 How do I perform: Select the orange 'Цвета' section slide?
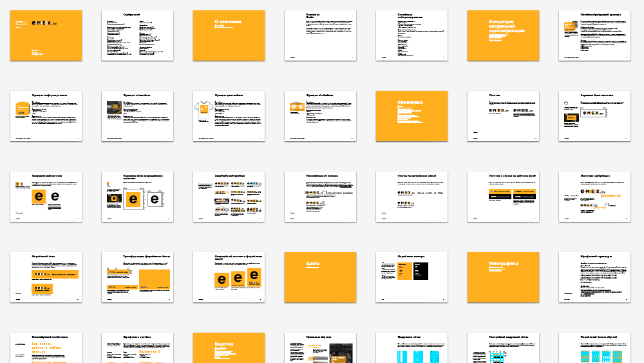tap(320, 277)
